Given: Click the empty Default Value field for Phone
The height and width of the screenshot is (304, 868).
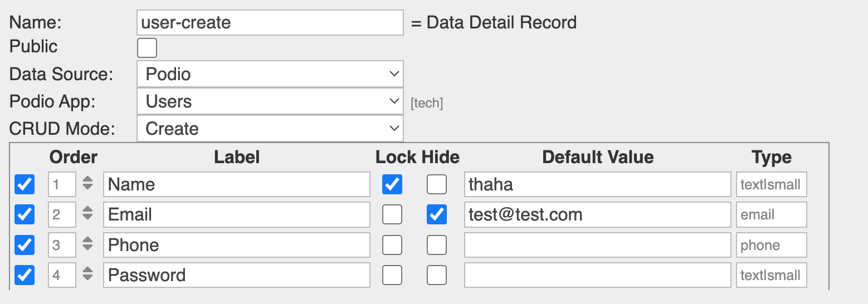Looking at the screenshot, I should coord(597,245).
